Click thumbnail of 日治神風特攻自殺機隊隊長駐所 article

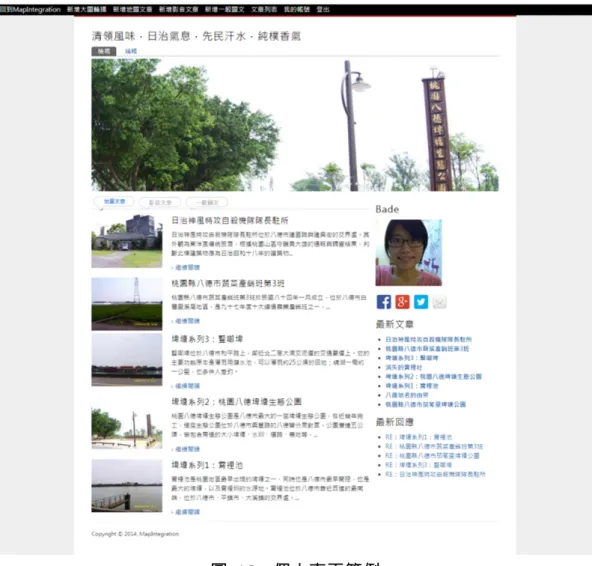(x=127, y=241)
